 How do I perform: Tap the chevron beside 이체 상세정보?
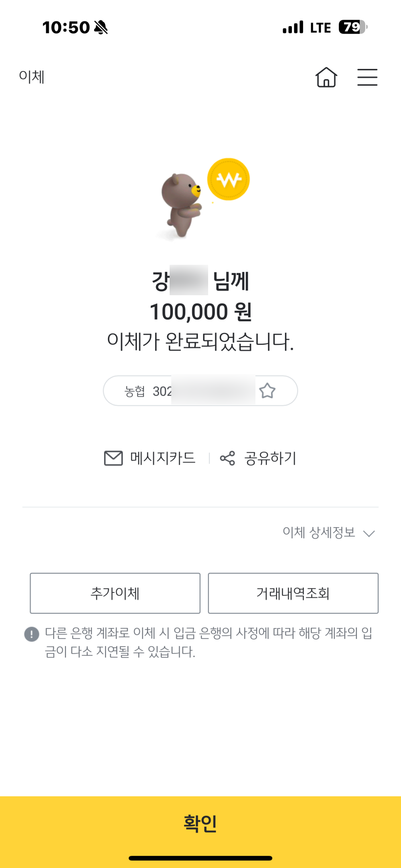pos(369,534)
